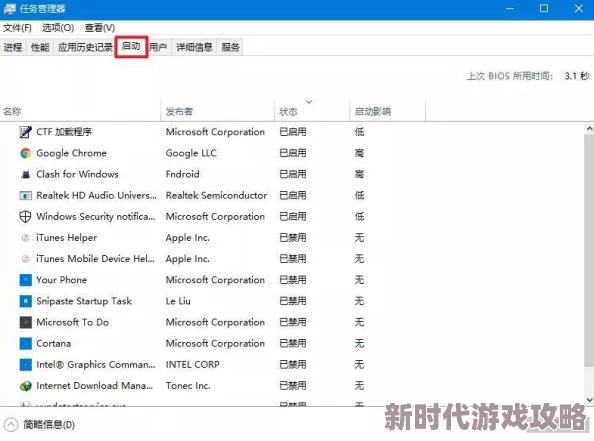Screen dimensions: 594x441
Task: Click the Realtek HD Audio icon
Action: point(25,195)
